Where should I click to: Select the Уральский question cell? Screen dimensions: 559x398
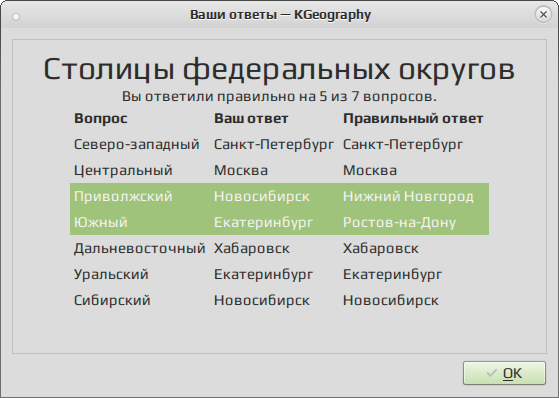pos(111,275)
